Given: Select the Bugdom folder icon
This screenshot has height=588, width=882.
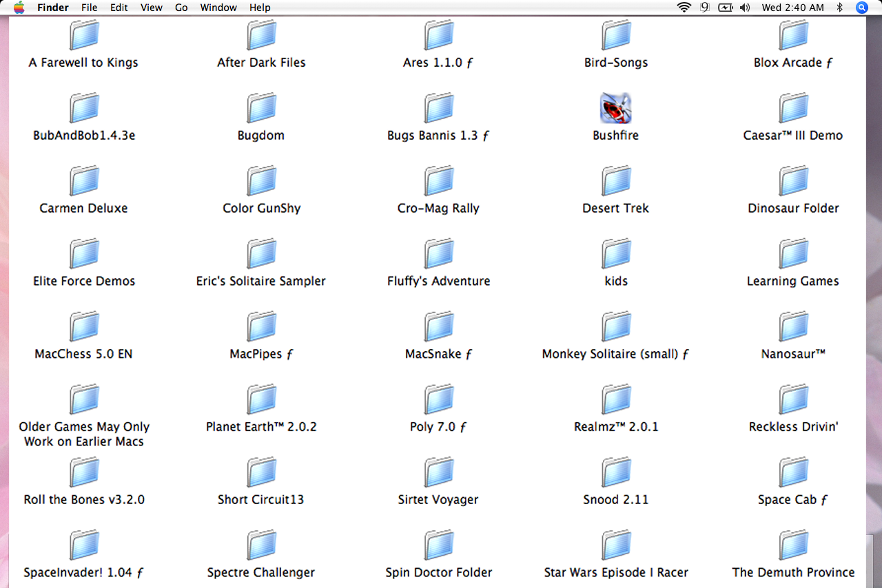Looking at the screenshot, I should click(262, 107).
